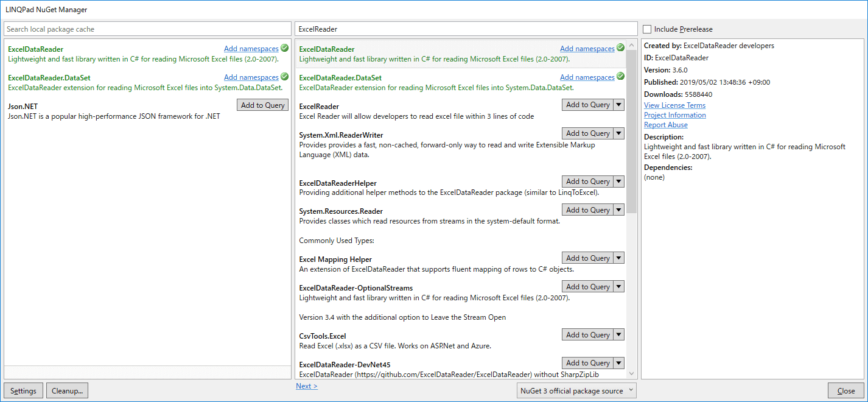
Task: Expand dropdown arrow for System.Resources.Reader Add to Query
Action: pos(619,210)
